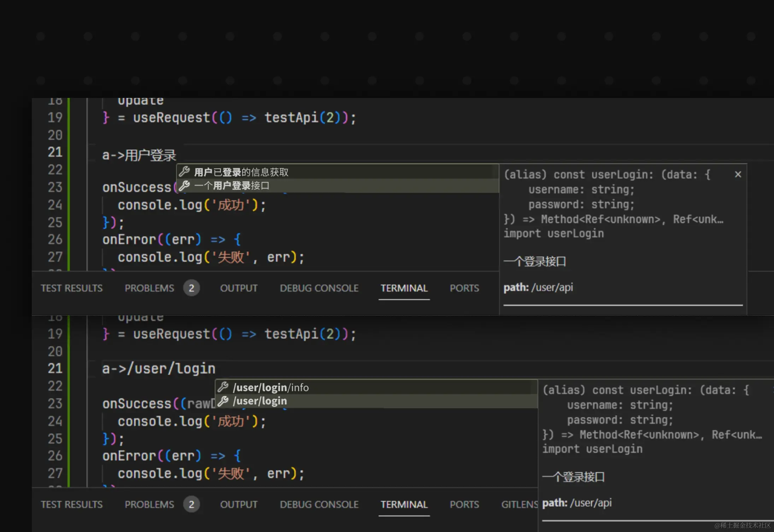Image resolution: width=774 pixels, height=532 pixels.
Task: Click the a->/user/login text in editor
Action: pos(158,369)
